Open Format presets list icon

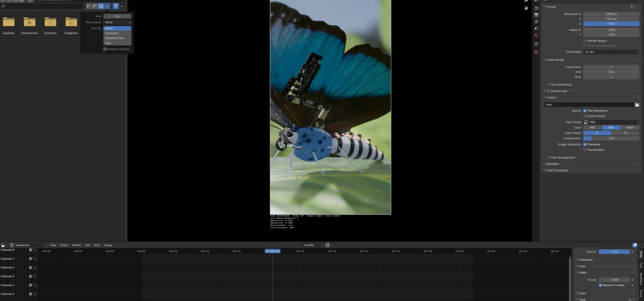click(x=632, y=7)
